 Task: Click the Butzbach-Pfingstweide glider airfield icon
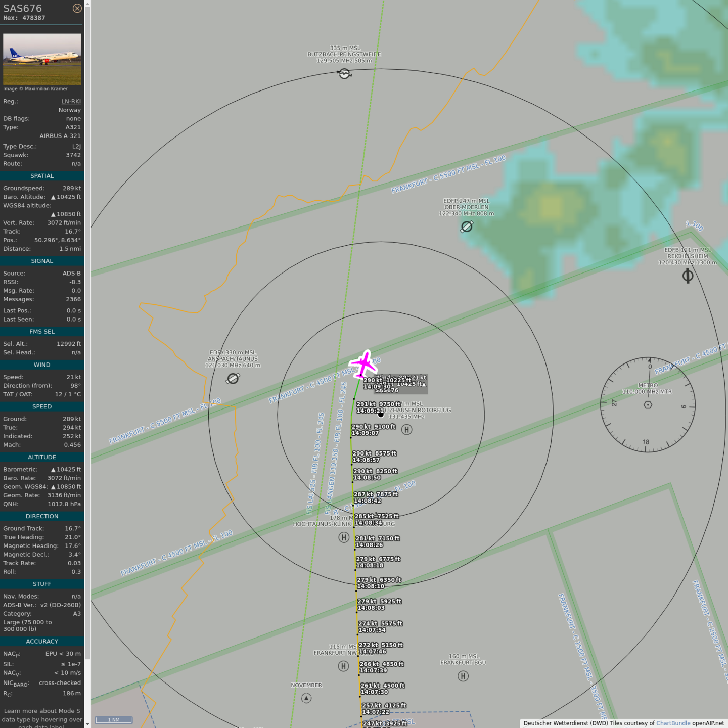pos(344,74)
